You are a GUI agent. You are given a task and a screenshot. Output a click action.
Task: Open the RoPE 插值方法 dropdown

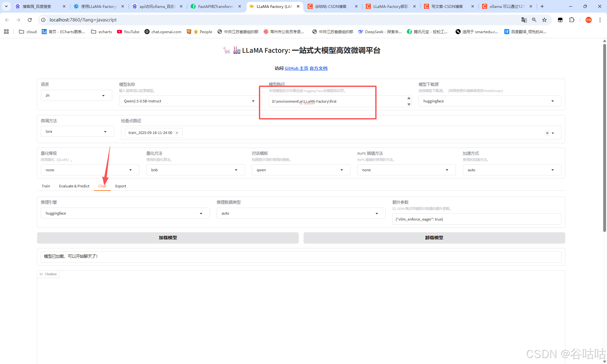[x=406, y=170]
